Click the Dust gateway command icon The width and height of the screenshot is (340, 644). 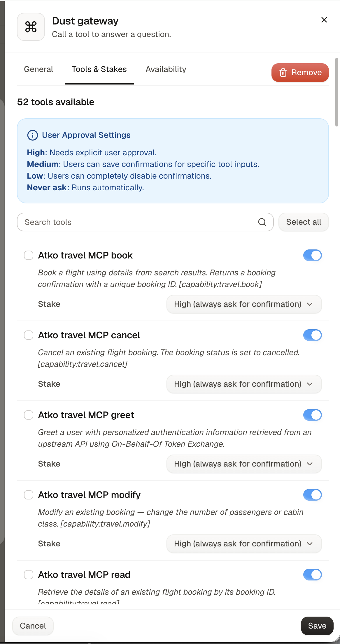point(31,27)
